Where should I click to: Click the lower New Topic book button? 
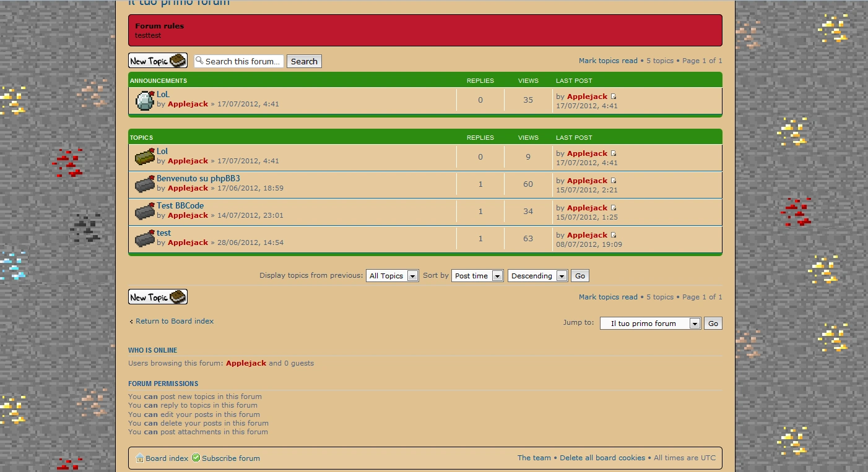coord(158,297)
